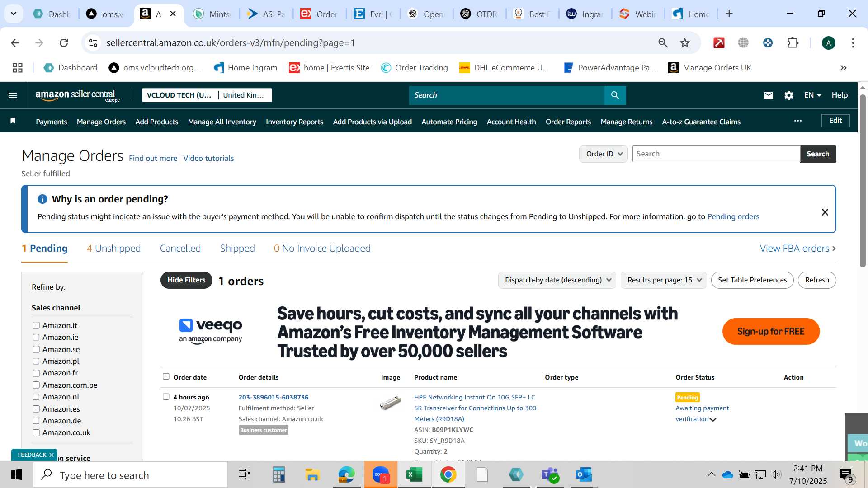This screenshot has height=488, width=868.
Task: Tick the Amazon.ie checkbox
Action: click(36, 337)
